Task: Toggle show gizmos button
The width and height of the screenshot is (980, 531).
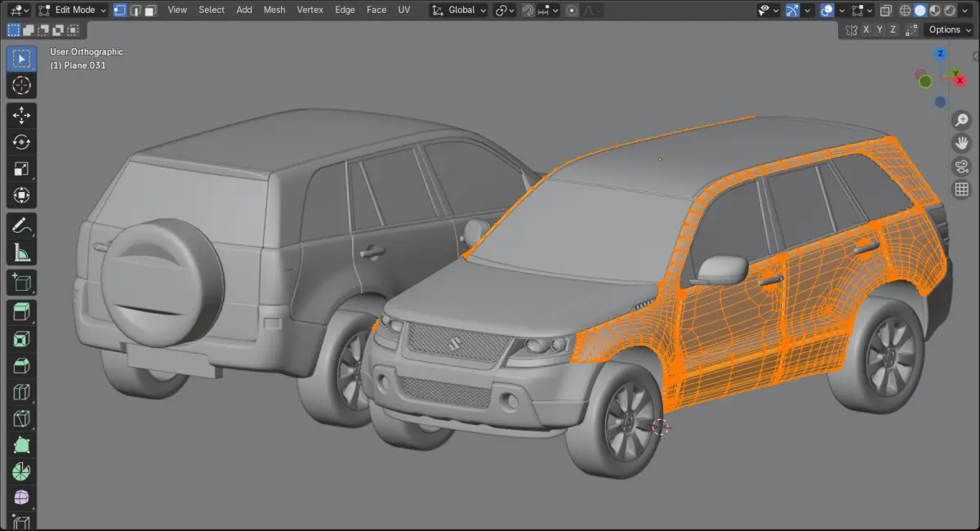Action: click(x=792, y=10)
